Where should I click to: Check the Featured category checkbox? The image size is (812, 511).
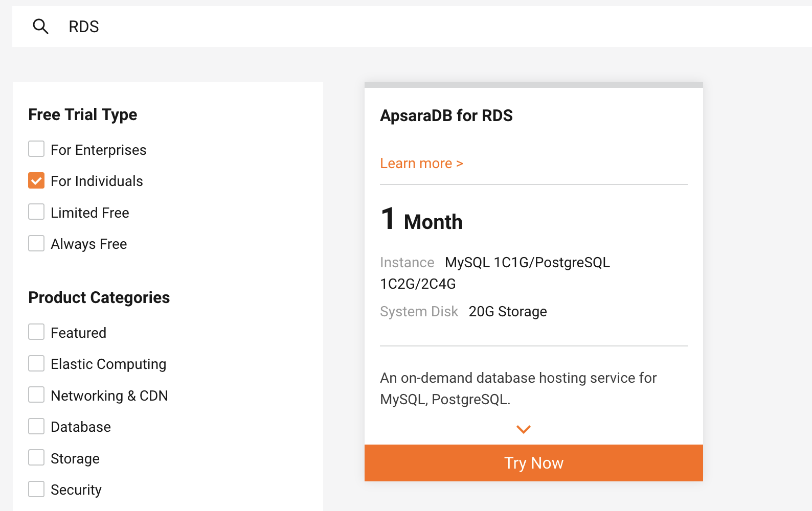click(36, 332)
